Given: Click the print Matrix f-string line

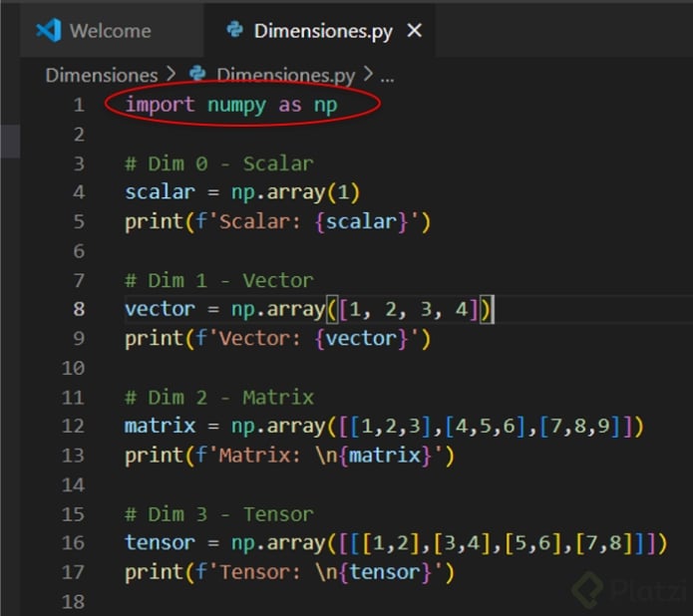Looking at the screenshot, I should 289,456.
